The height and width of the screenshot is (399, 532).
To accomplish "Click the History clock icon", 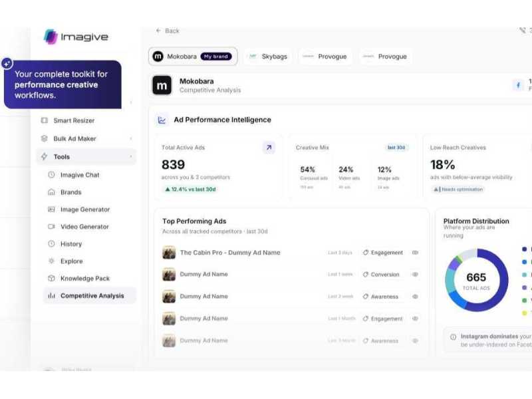I will [51, 243].
